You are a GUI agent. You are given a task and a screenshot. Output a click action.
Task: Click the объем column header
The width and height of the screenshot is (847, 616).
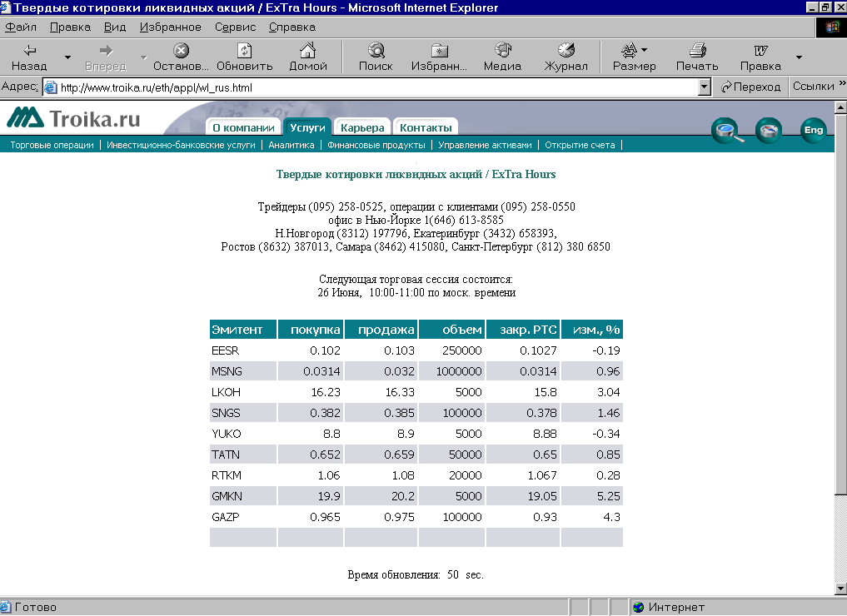click(x=451, y=330)
